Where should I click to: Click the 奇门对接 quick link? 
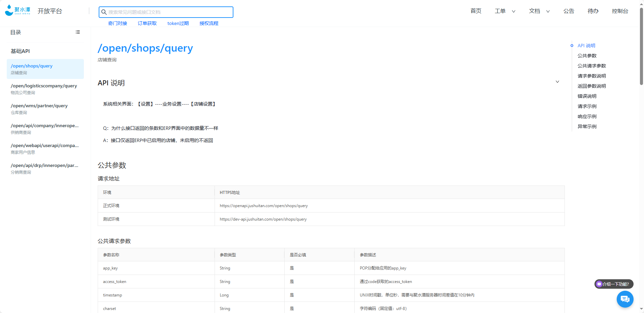click(118, 23)
